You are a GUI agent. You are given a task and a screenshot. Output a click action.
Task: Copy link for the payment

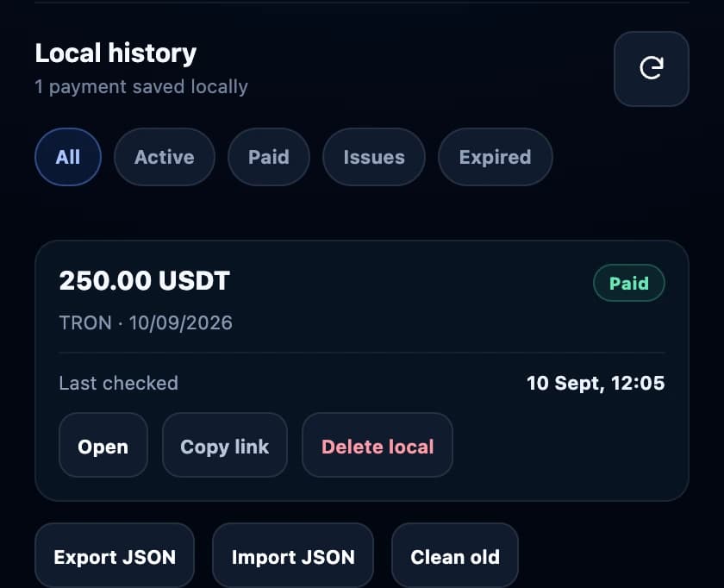pyautogui.click(x=225, y=445)
